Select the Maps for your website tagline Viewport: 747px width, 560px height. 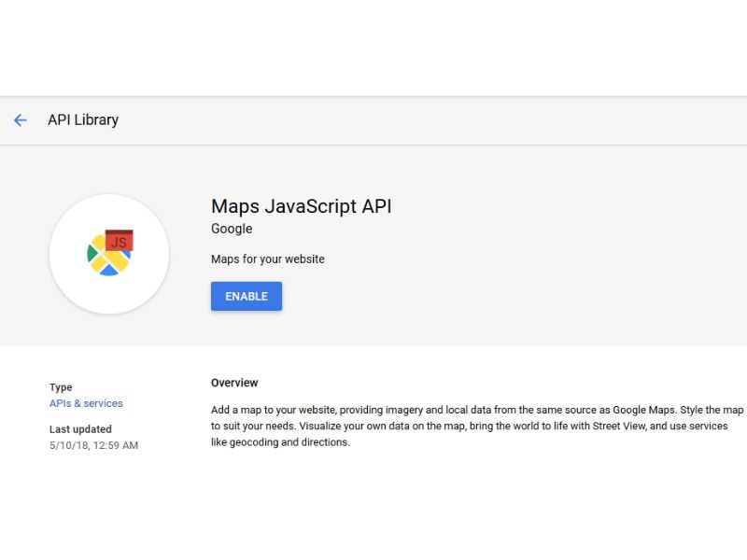pos(268,259)
